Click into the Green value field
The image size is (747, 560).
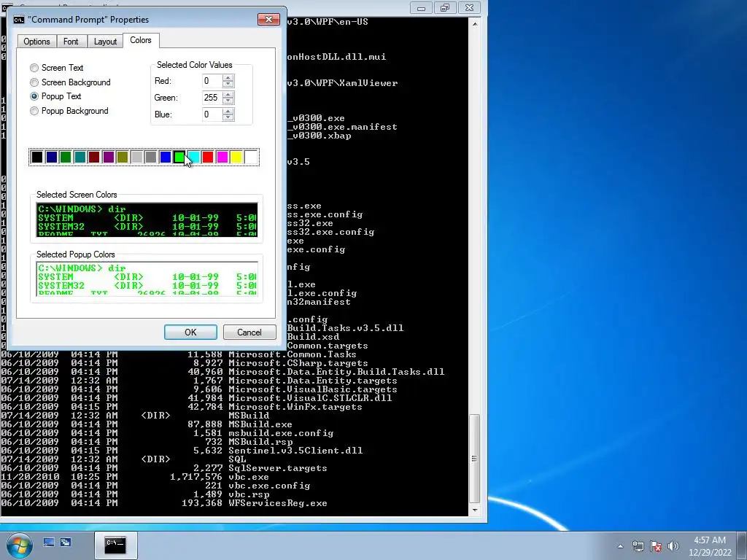coord(212,98)
